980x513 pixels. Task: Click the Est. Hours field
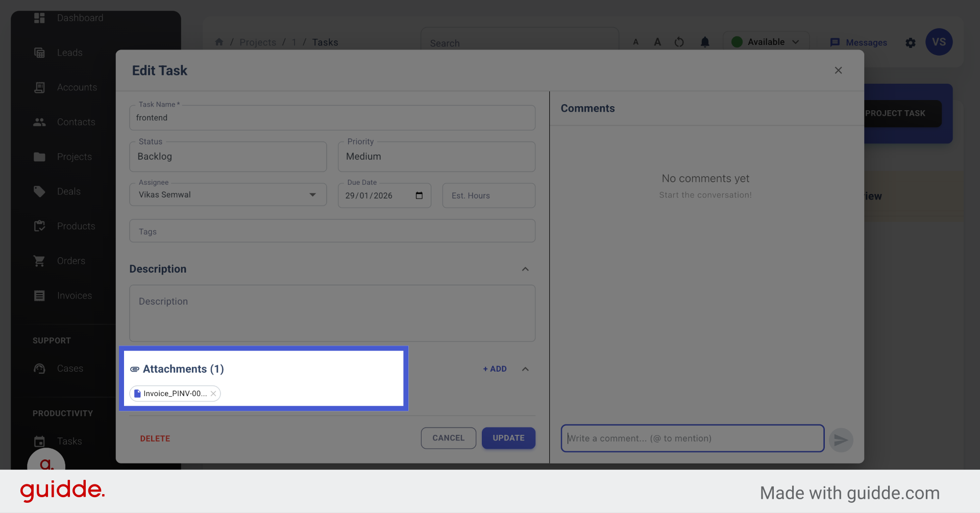click(x=488, y=196)
